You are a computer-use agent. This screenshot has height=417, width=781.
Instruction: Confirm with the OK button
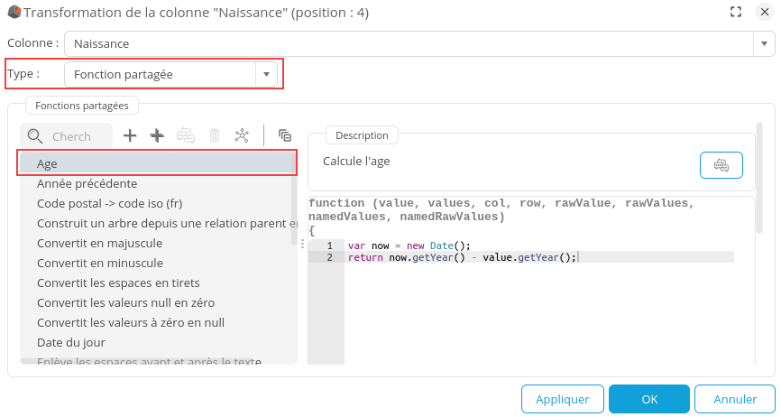(x=649, y=399)
